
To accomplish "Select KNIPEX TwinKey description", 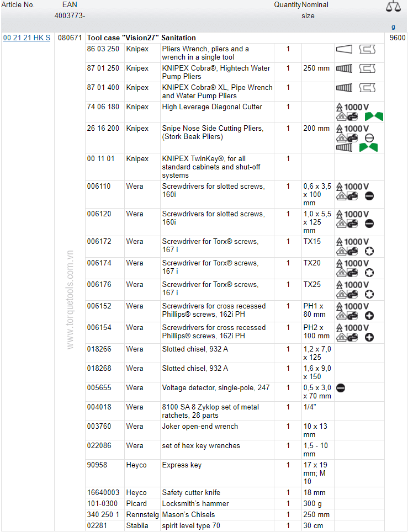I will [211, 167].
